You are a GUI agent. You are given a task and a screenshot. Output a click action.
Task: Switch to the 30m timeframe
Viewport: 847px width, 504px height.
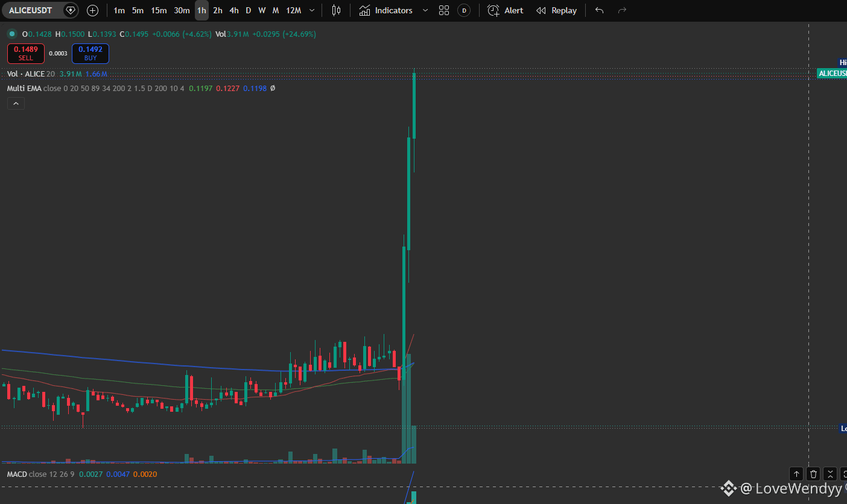(x=182, y=10)
